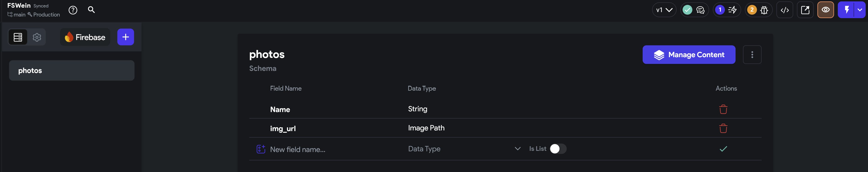View code with the brackets icon
868x172 pixels.
point(784,10)
